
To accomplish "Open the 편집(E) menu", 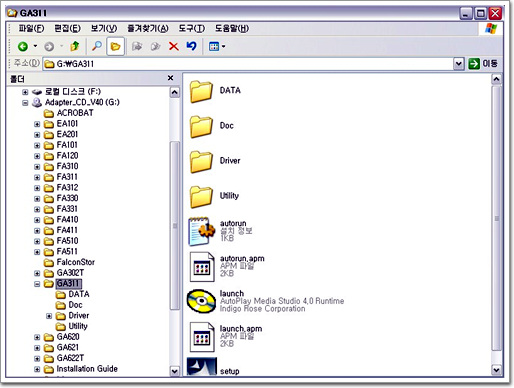I will [67, 29].
